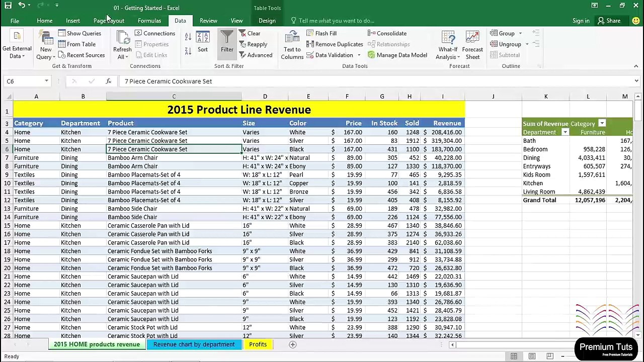Expand the Data Validation dropdown arrow

359,55
